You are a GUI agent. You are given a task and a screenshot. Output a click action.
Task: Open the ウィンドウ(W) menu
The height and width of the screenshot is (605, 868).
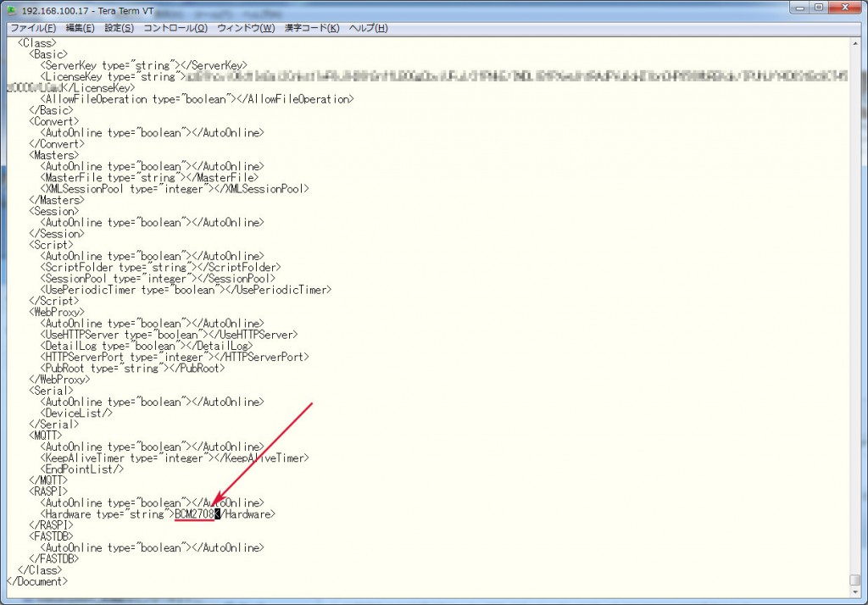247,28
